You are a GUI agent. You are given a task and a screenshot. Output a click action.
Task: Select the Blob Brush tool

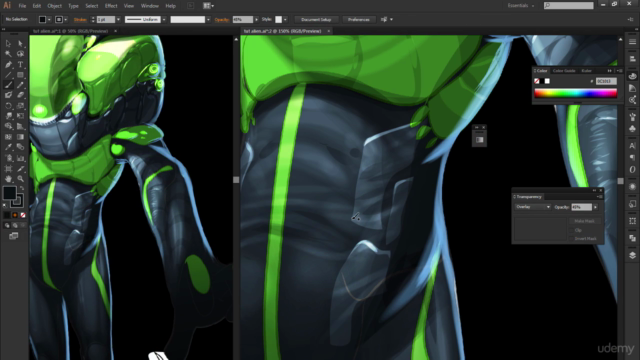click(x=8, y=95)
